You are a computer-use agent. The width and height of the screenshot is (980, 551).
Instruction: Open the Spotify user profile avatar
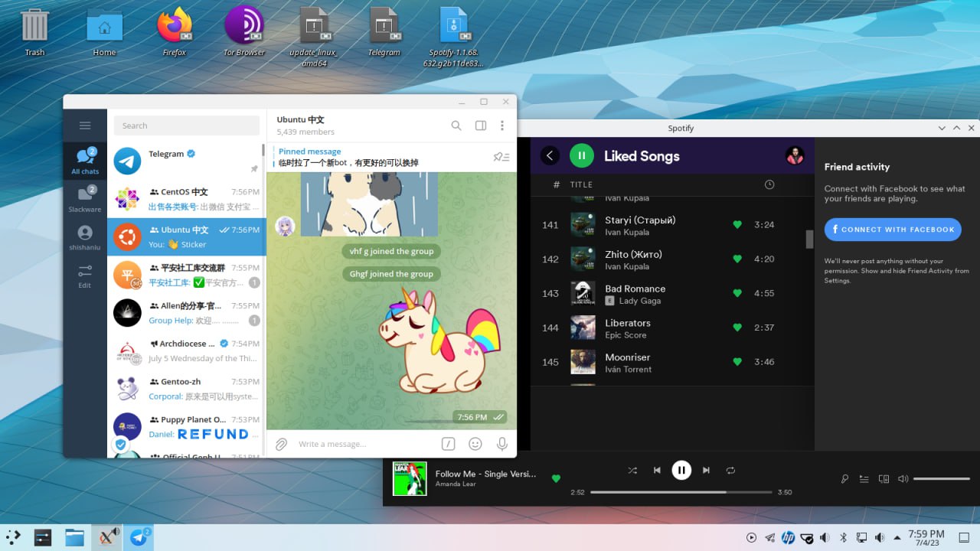pos(795,155)
